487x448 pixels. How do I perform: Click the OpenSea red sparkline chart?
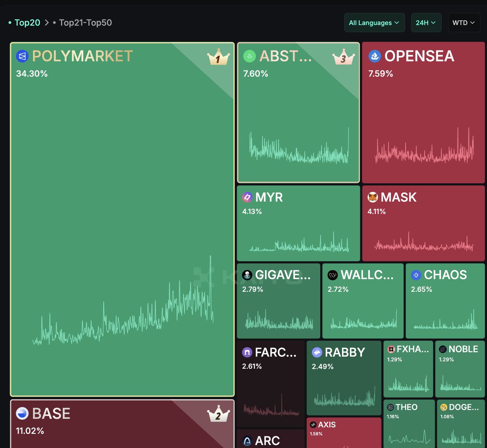coord(424,146)
